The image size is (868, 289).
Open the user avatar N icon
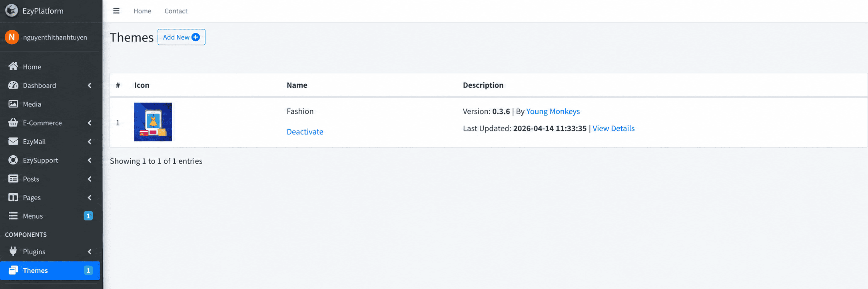pos(12,37)
